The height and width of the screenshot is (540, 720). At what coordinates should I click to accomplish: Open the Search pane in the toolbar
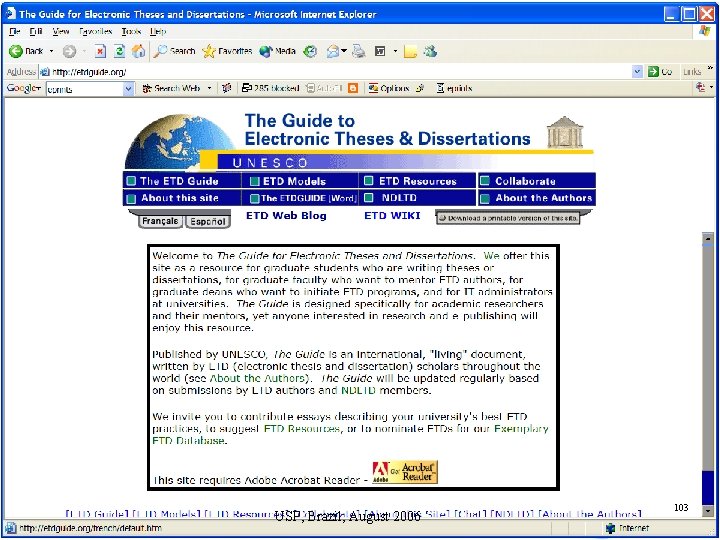tap(174, 51)
